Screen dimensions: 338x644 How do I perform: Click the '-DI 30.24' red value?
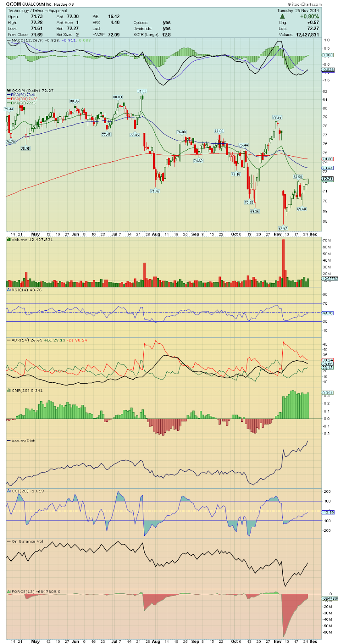pos(77,340)
